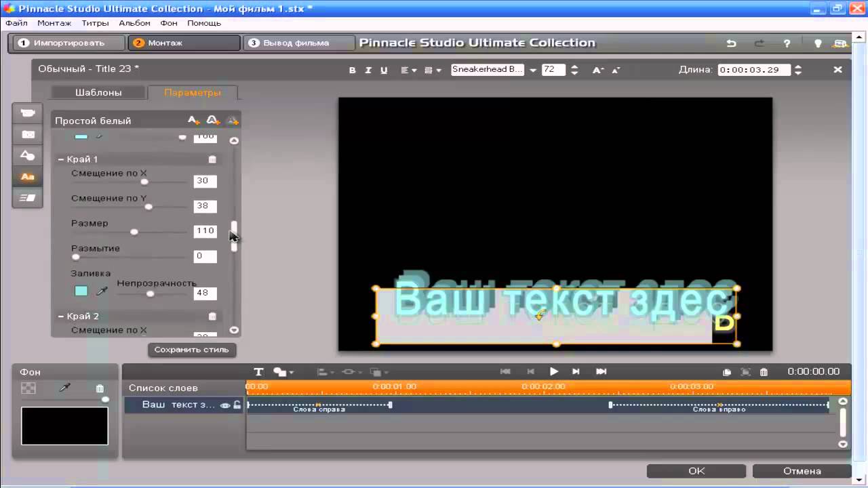Open the text flow dropdown
This screenshot has width=868, height=488.
(433, 70)
